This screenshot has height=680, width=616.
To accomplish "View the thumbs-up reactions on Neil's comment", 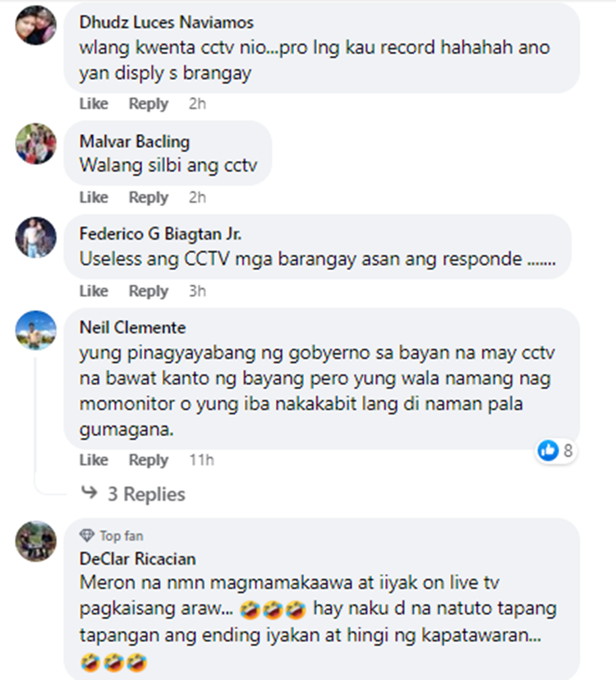I will coord(555,451).
